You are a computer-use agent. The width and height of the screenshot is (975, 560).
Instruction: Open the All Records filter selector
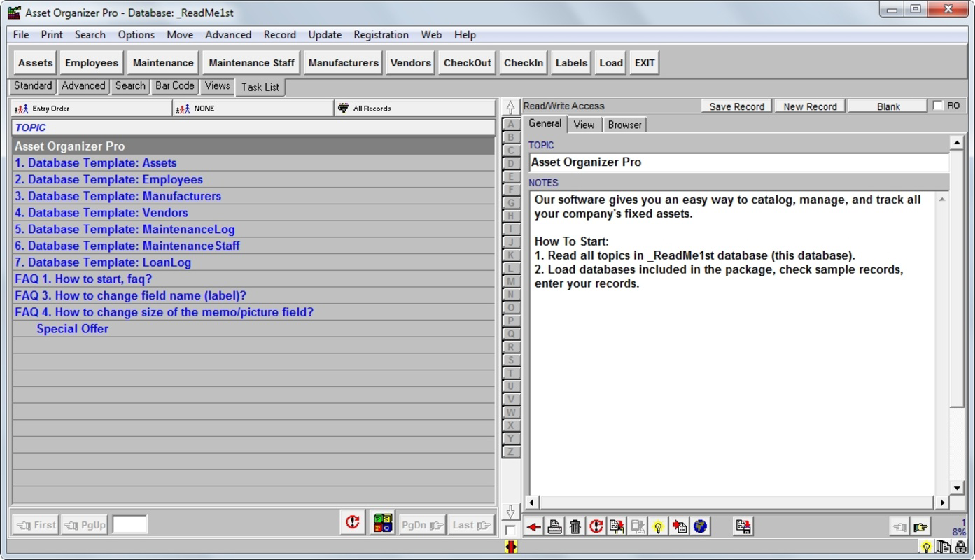pyautogui.click(x=415, y=108)
